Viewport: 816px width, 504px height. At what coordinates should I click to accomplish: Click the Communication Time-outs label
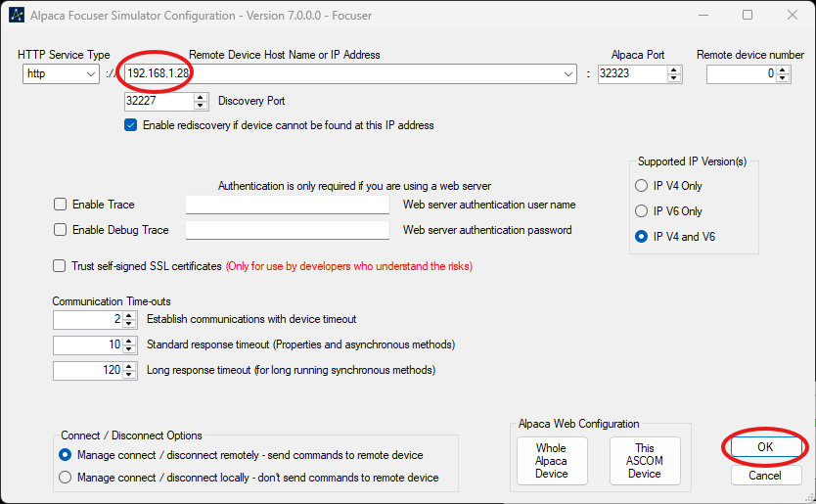tap(112, 301)
